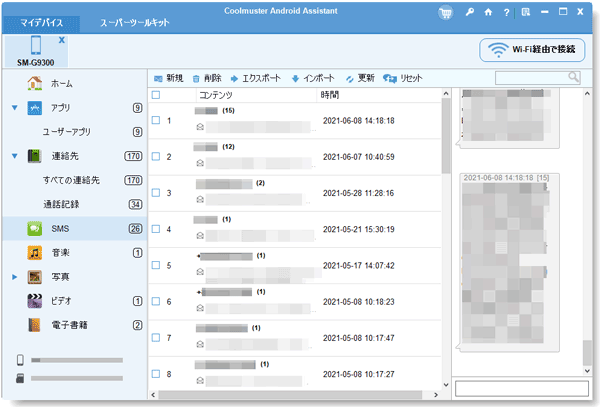Click message list vertical scrollbar thumb
Image resolution: width=600 pixels, height=407 pixels.
446,136
